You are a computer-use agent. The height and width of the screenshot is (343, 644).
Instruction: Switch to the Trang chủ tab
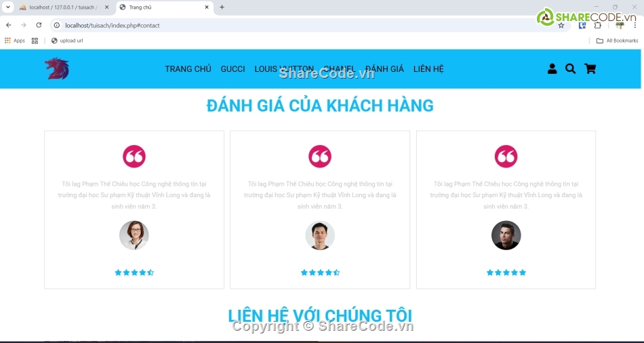165,7
